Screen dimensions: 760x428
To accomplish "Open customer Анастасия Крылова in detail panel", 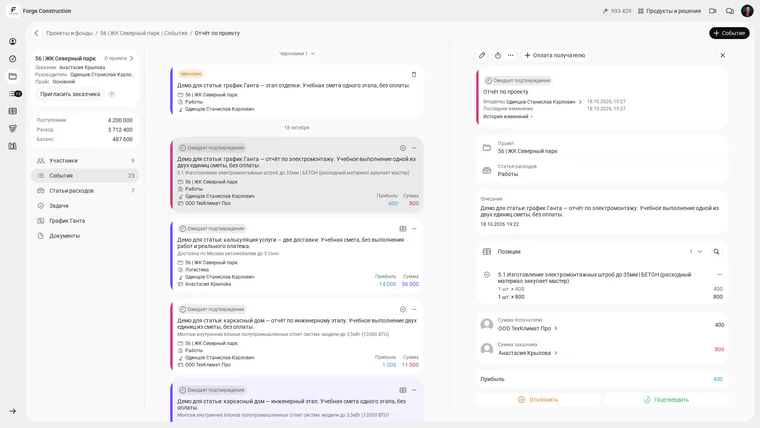I will 527,353.
